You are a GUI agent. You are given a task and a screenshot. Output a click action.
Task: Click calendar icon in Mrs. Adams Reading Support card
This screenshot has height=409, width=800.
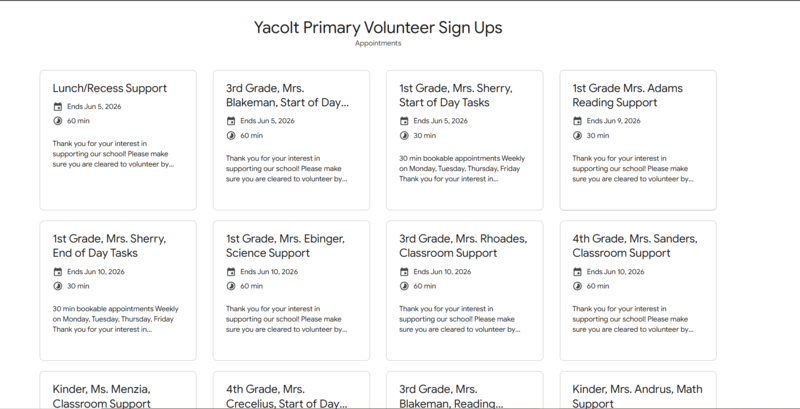578,121
